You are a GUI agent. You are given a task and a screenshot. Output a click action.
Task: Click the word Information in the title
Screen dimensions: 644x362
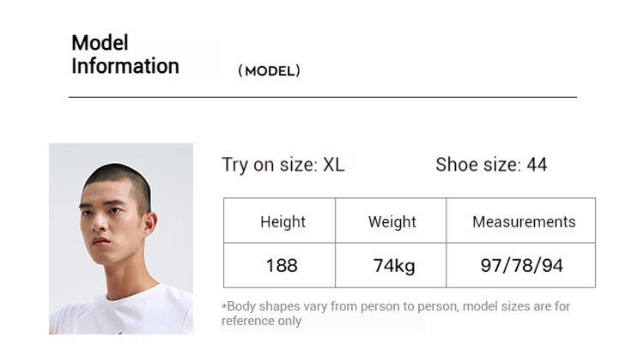(125, 66)
